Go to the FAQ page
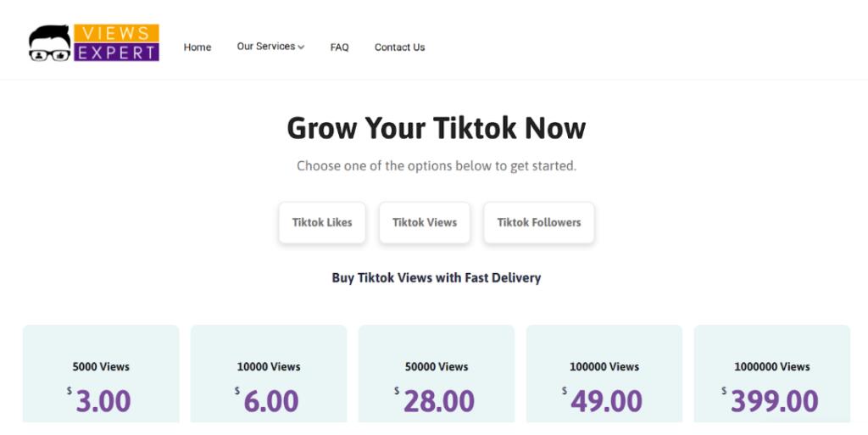Viewport: 868px width, 435px height. tap(339, 47)
